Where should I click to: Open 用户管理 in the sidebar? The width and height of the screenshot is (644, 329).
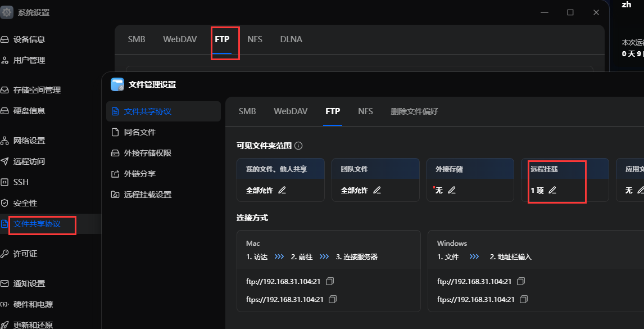29,60
